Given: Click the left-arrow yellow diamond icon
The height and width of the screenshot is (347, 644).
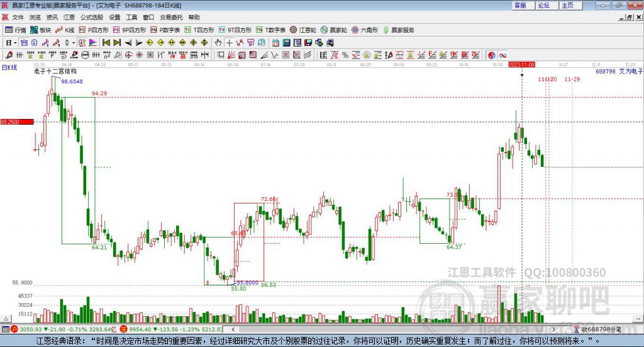Looking at the screenshot, I should [150, 43].
